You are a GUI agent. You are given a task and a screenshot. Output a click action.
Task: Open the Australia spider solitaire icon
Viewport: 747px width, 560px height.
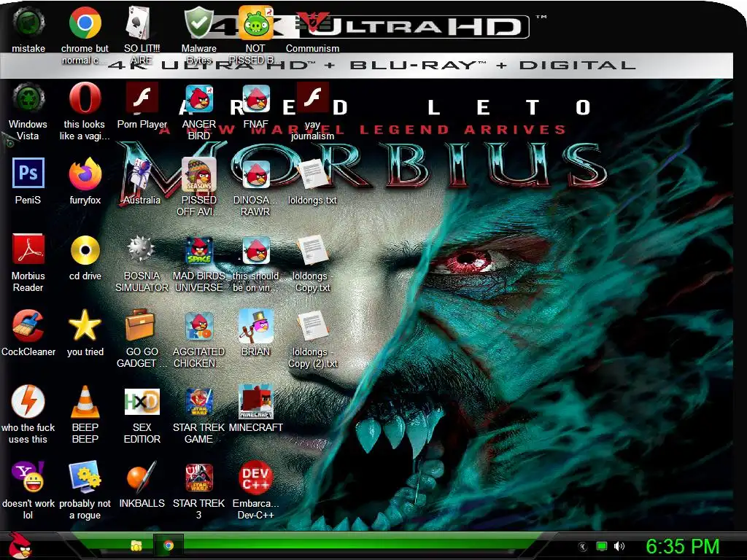tap(142, 174)
